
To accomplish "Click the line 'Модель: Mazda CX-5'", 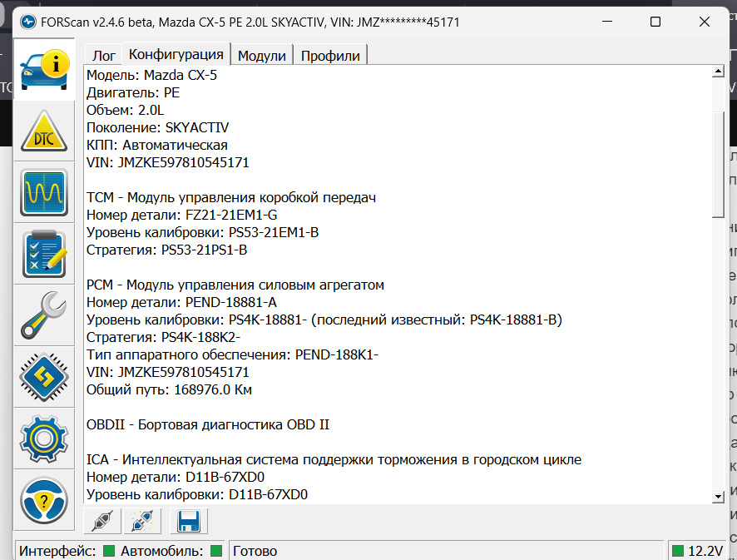I will [x=152, y=75].
